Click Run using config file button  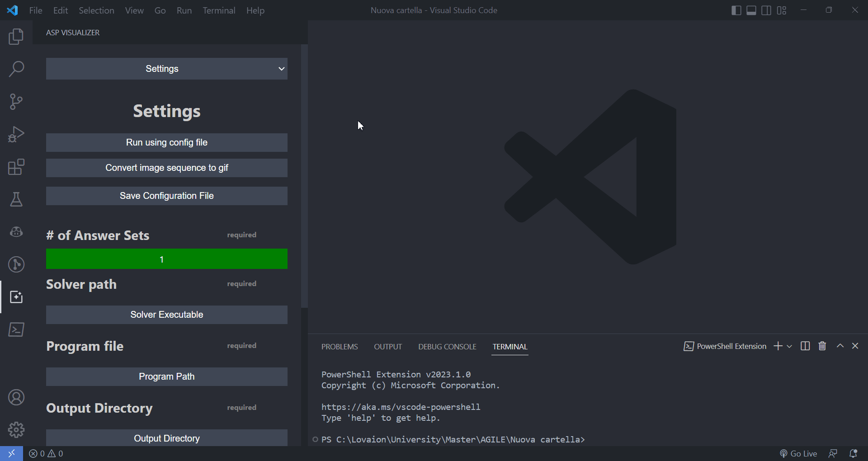(167, 142)
